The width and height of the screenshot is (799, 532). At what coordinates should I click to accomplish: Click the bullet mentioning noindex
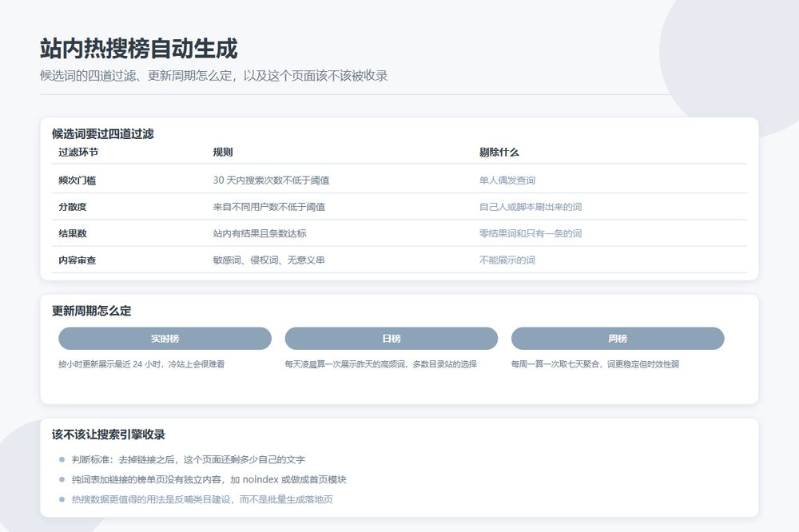tap(209, 479)
